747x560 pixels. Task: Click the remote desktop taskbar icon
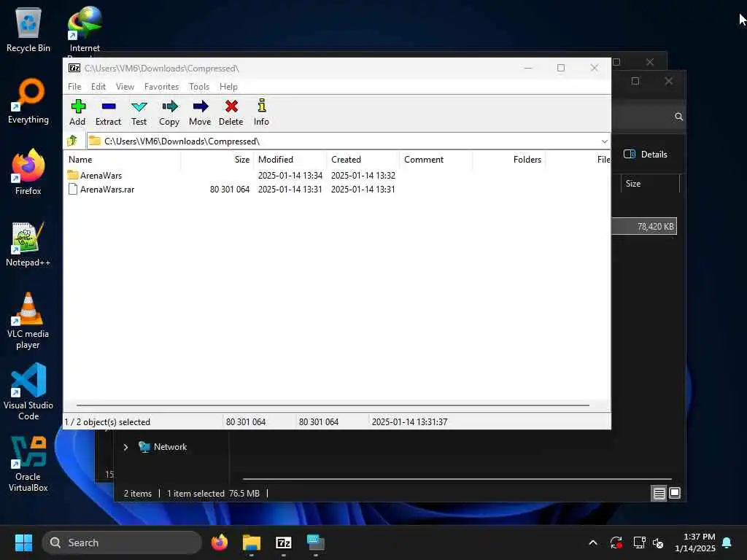pos(315,542)
